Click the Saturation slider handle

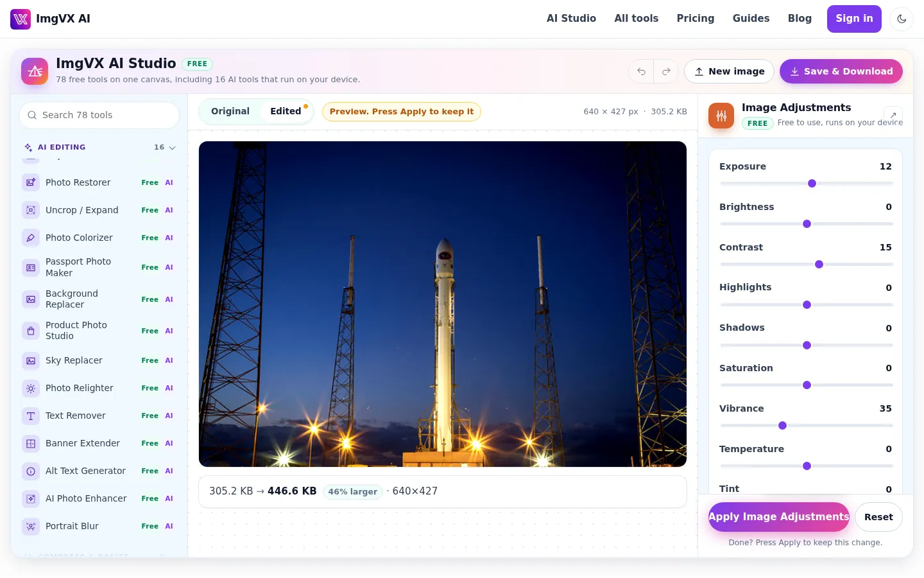pyautogui.click(x=807, y=385)
